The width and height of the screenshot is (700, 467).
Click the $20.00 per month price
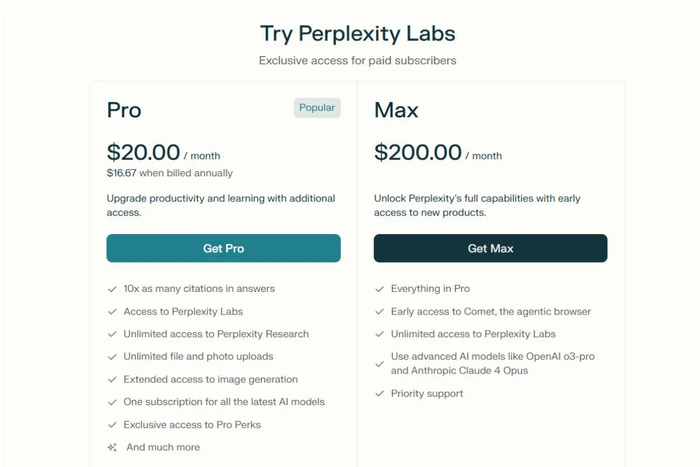pos(144,153)
